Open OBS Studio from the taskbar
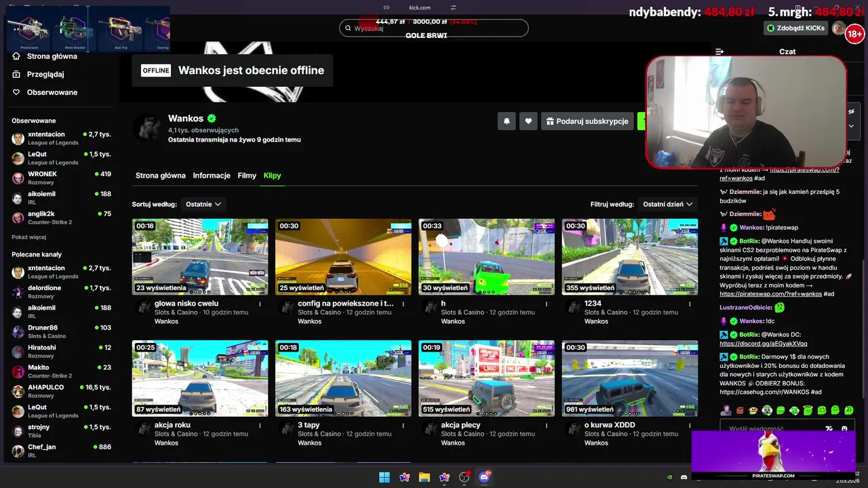Image resolution: width=868 pixels, height=488 pixels. point(465,477)
